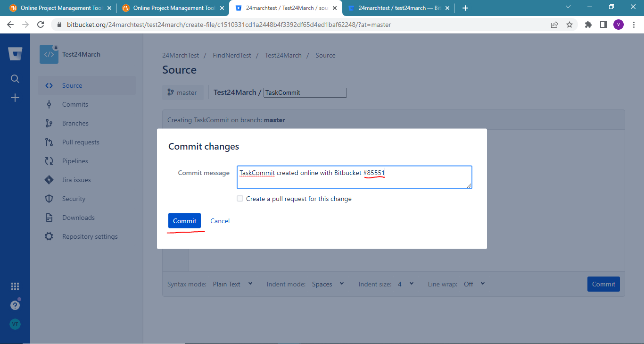644x344 pixels.
Task: Click the TaskCommit filename input field
Action: click(305, 93)
